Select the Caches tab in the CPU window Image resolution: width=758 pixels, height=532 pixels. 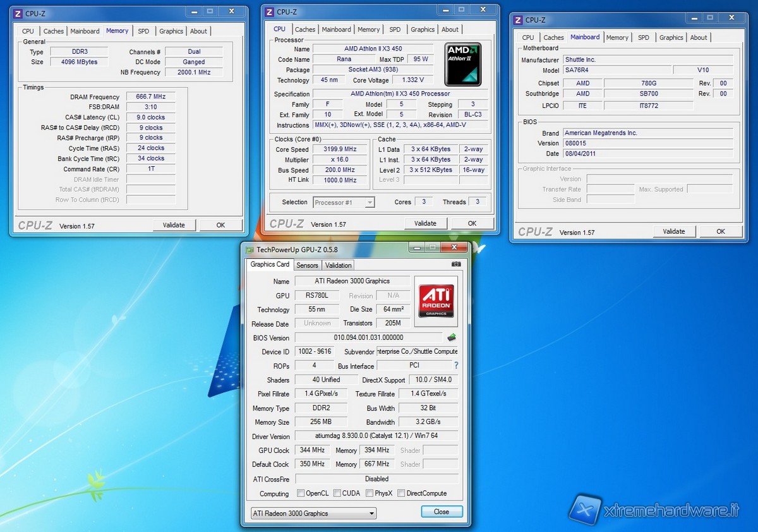305,29
